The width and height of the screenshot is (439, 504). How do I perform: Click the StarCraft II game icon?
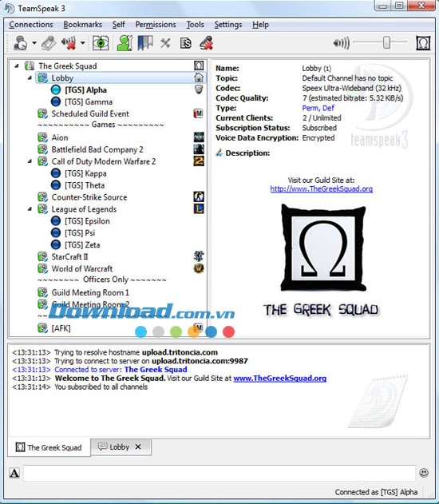click(199, 256)
